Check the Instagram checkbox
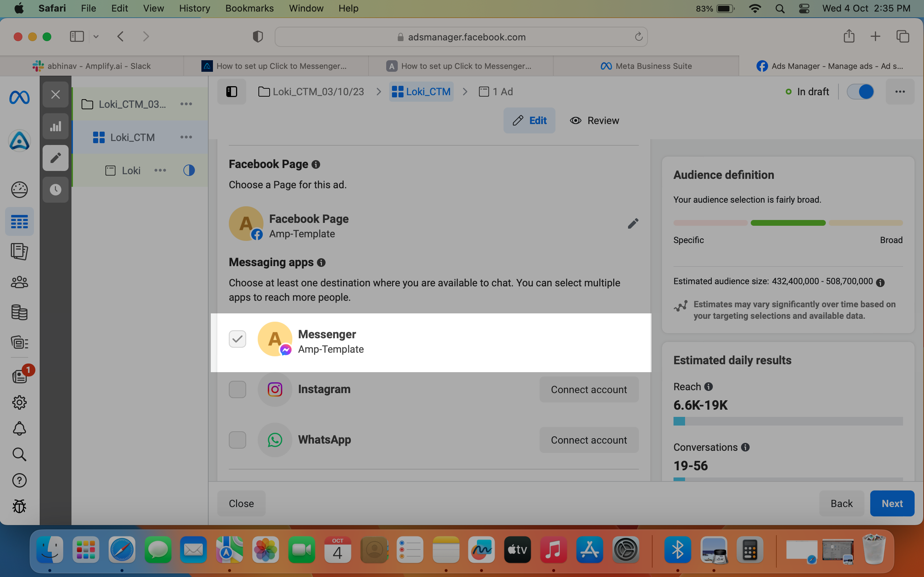Viewport: 924px width, 577px height. click(237, 389)
